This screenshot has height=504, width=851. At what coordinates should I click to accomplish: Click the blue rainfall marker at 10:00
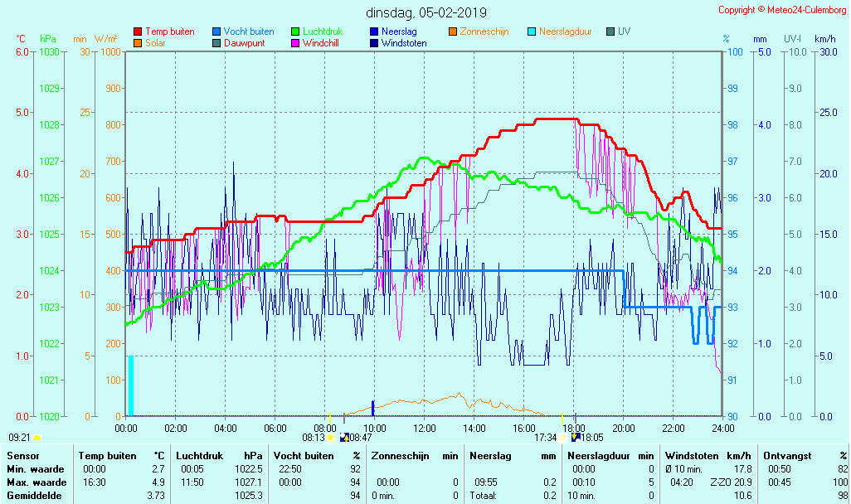373,407
